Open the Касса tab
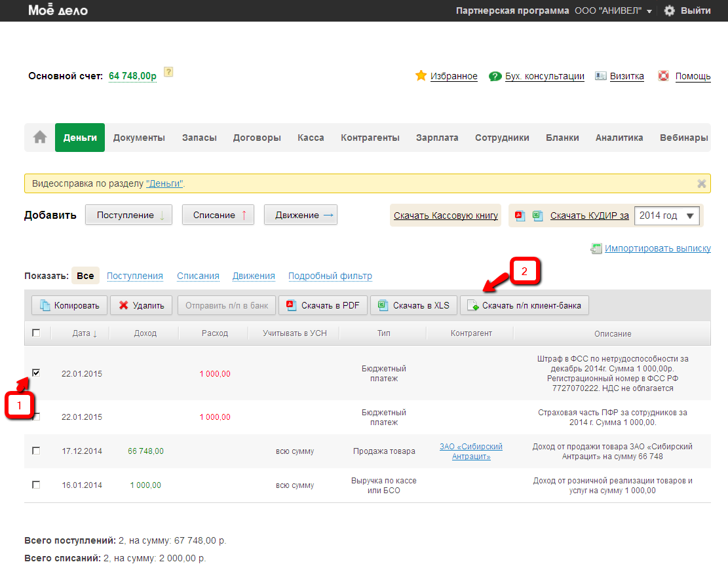 coord(311,138)
